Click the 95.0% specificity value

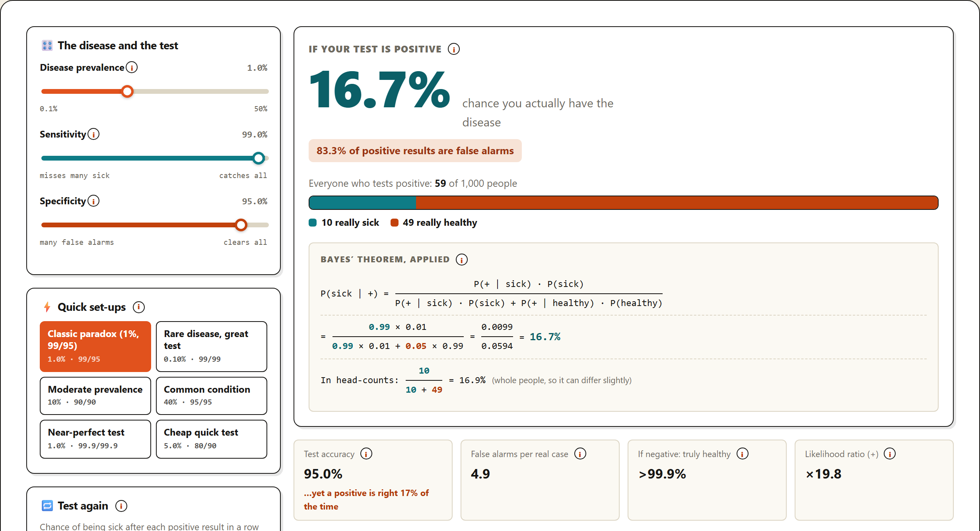click(x=255, y=201)
